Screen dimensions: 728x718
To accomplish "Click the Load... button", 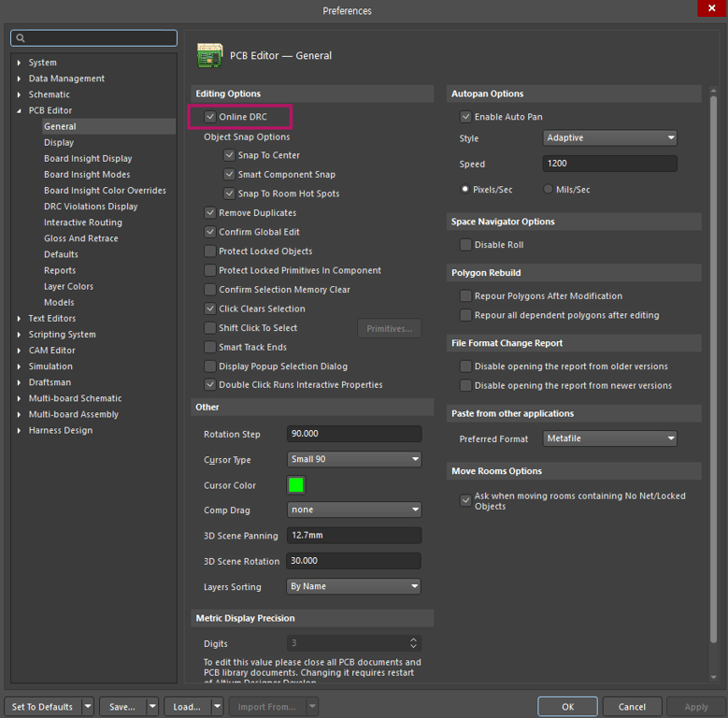I will 187,707.
